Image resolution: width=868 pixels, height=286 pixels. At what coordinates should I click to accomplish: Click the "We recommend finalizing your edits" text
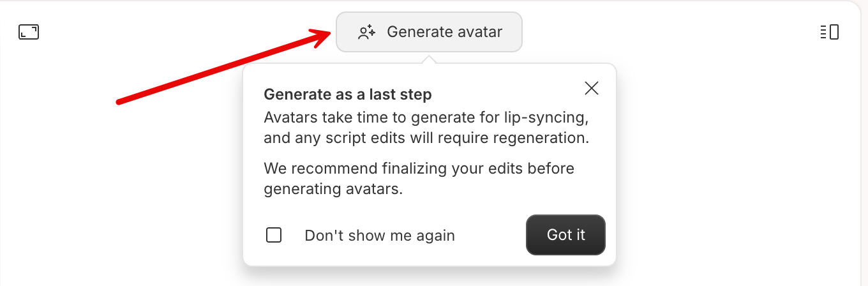pos(419,179)
